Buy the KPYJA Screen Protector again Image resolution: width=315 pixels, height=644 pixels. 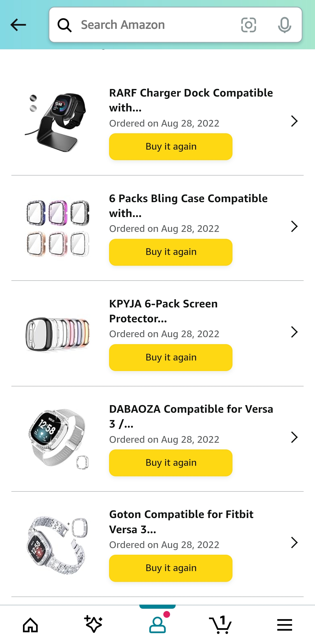pos(171,358)
